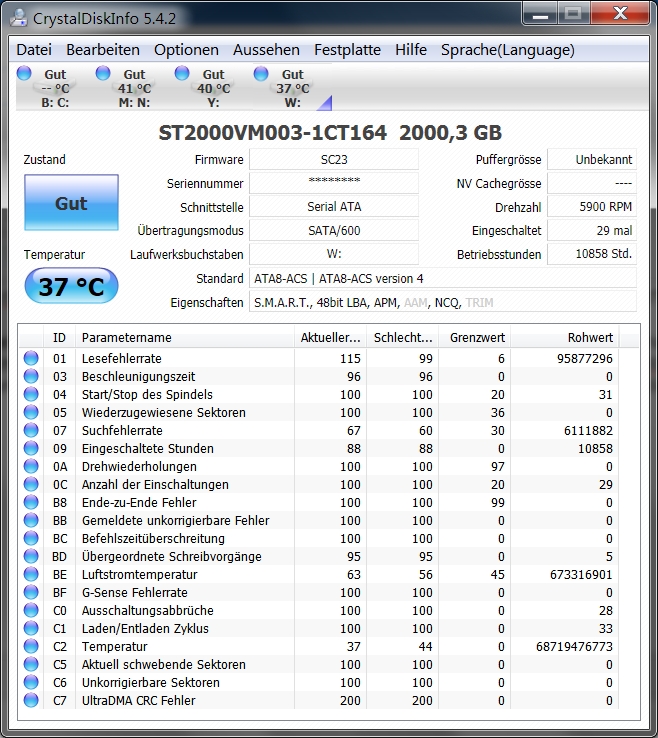Click the blue Gut health status button
658x738 pixels.
pos(71,202)
